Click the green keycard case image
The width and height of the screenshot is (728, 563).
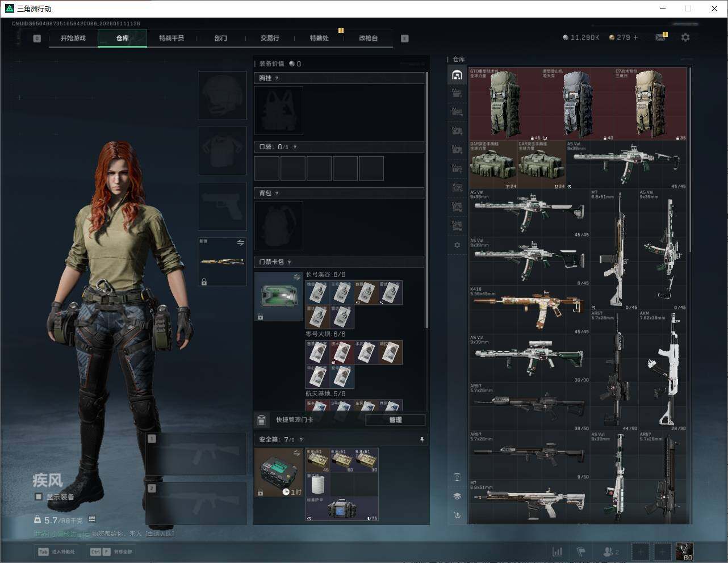tap(279, 296)
